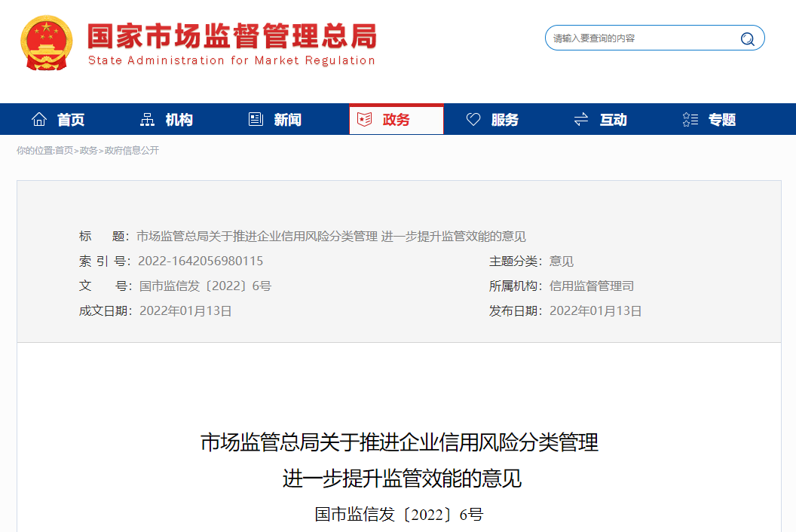The height and width of the screenshot is (532, 796).
Task: Click the red flag icon beside 政务
Action: click(x=365, y=119)
